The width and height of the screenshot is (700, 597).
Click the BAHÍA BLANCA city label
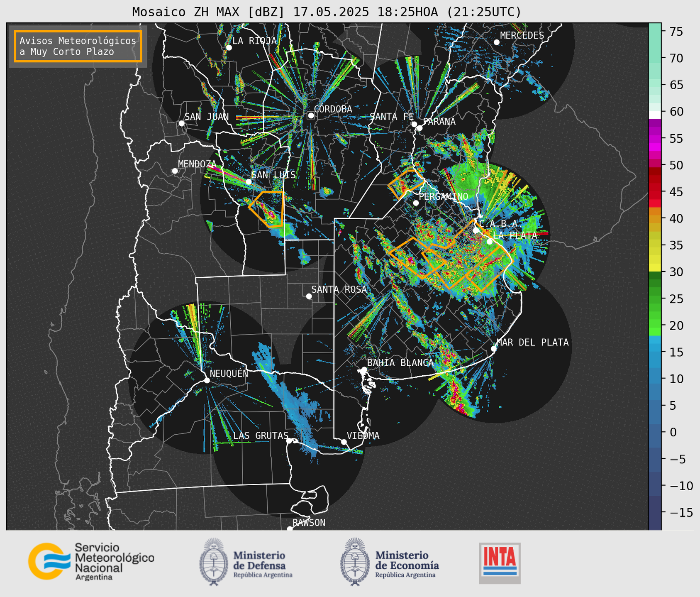click(400, 362)
